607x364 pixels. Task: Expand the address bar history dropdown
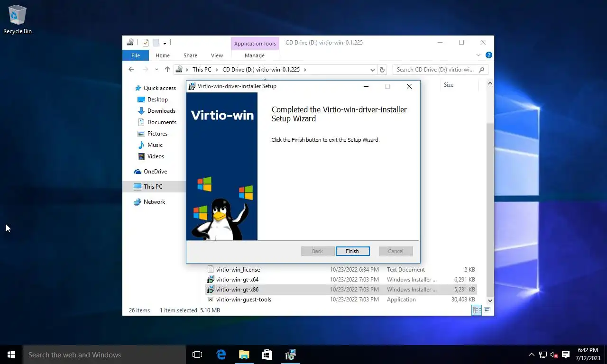[x=373, y=70]
